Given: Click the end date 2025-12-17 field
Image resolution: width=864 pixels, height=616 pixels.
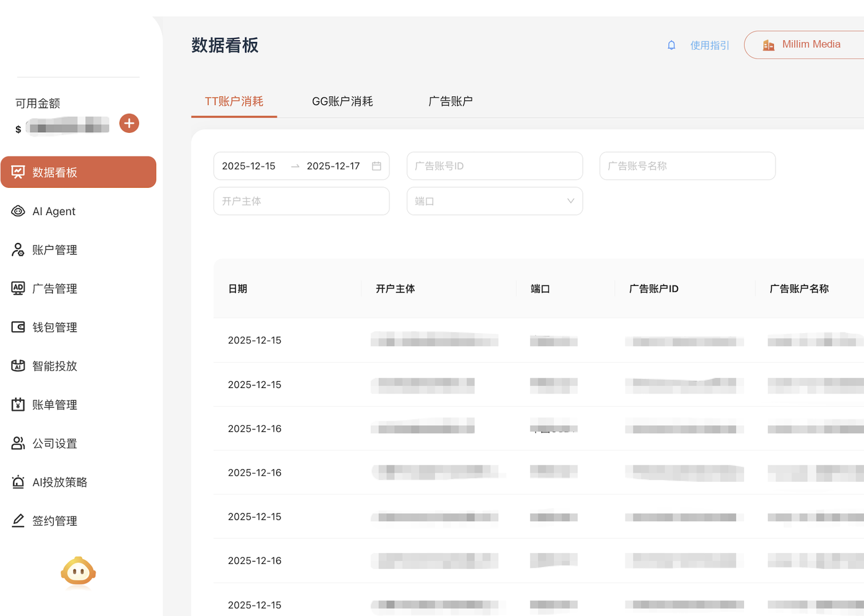Looking at the screenshot, I should 334,166.
